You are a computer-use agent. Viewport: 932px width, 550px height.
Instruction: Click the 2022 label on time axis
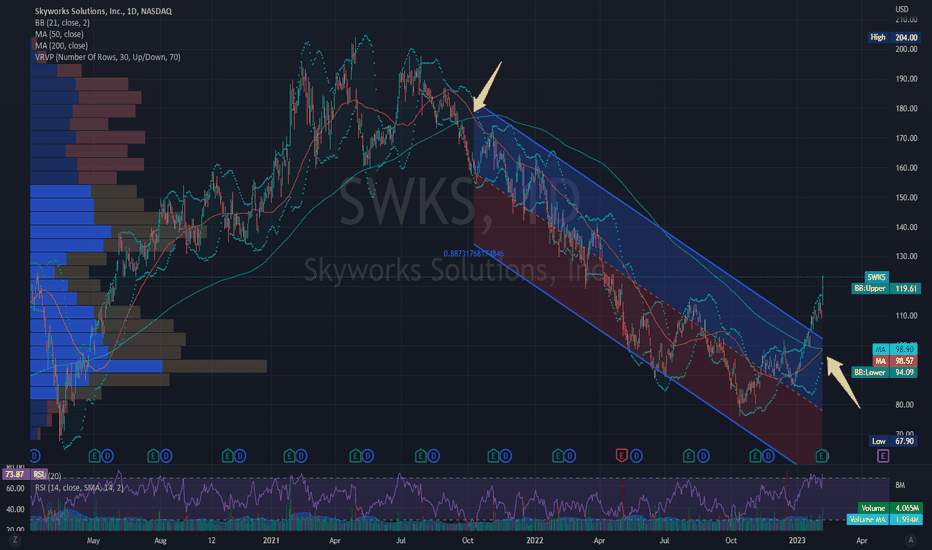click(534, 540)
